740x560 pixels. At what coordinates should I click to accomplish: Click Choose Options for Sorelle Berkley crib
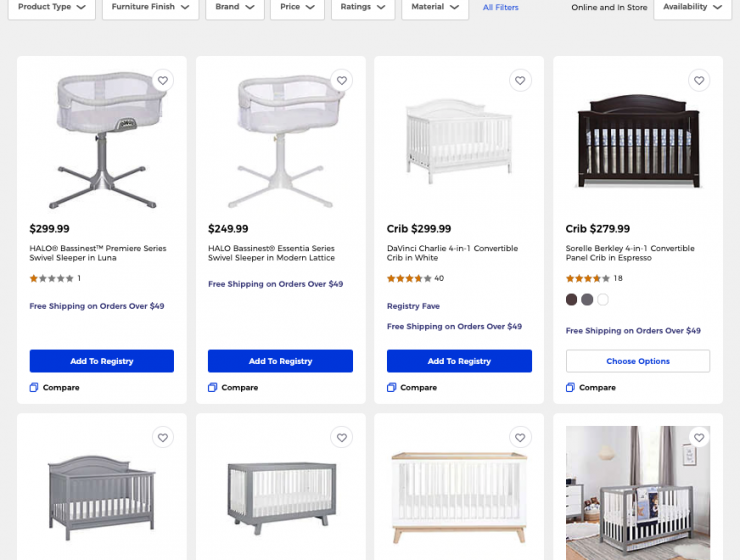click(x=638, y=361)
